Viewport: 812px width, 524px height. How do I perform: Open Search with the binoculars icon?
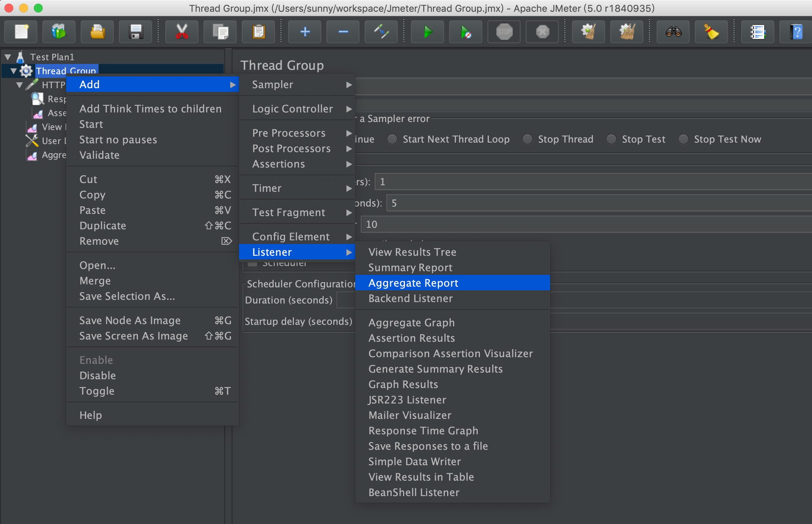(673, 32)
